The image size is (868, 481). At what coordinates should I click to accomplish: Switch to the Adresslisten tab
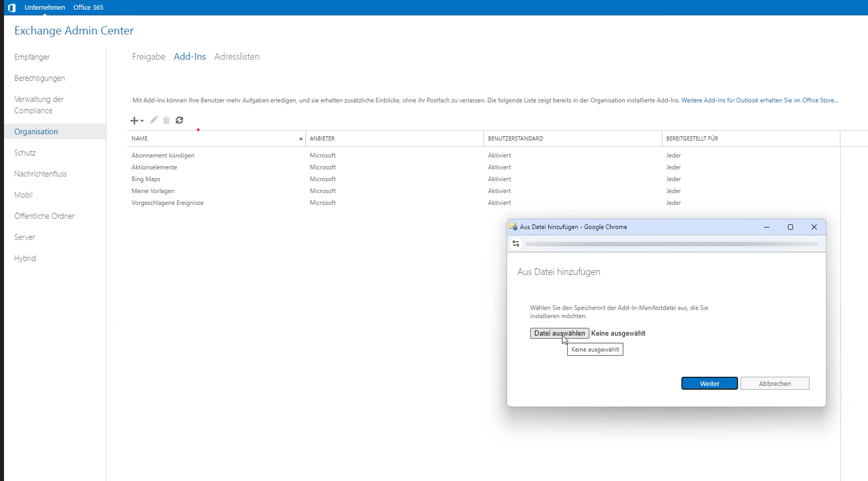[237, 57]
